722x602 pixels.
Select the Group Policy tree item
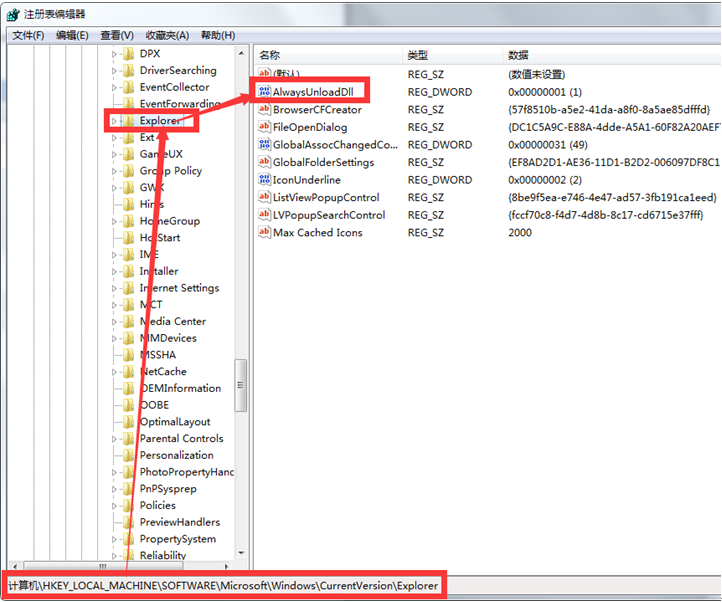point(171,171)
